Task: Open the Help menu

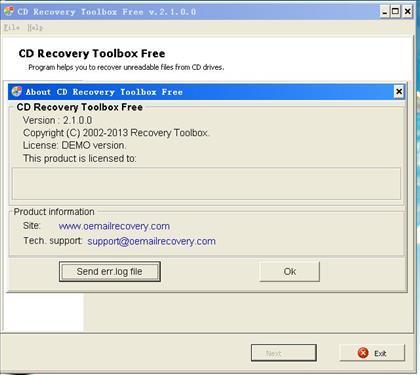Action: (x=35, y=28)
